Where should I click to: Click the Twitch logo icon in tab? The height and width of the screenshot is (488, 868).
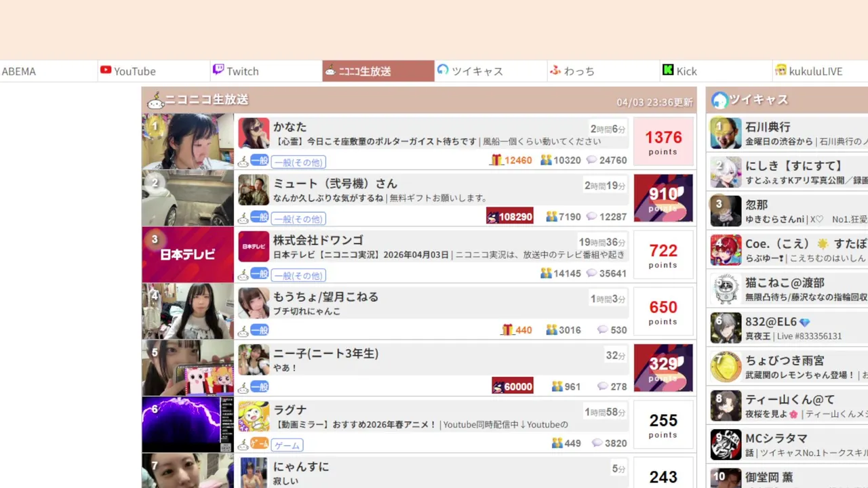(218, 70)
